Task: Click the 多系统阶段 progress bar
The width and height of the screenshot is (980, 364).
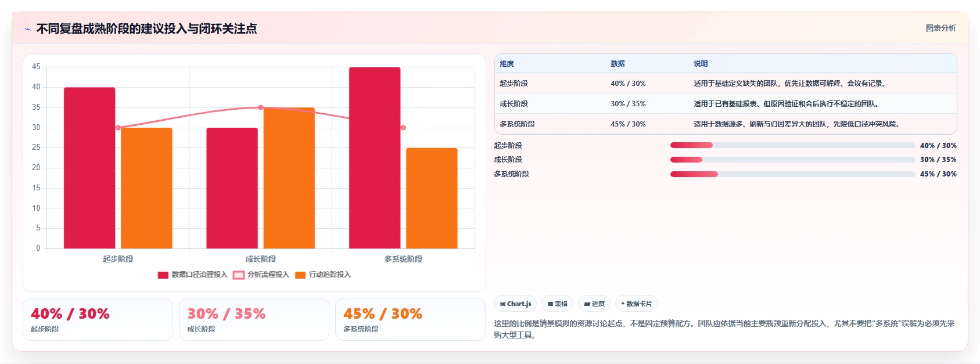Action: click(x=792, y=174)
